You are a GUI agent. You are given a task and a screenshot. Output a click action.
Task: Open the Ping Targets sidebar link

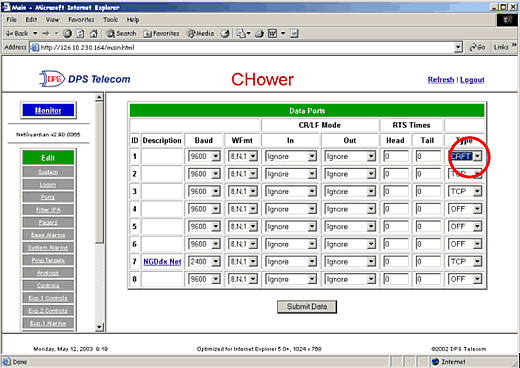click(x=48, y=260)
